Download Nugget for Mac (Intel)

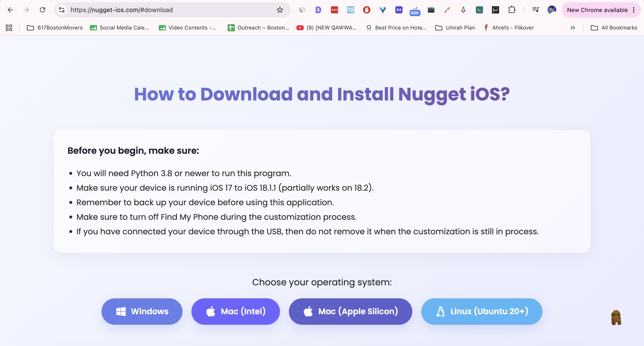tap(235, 311)
